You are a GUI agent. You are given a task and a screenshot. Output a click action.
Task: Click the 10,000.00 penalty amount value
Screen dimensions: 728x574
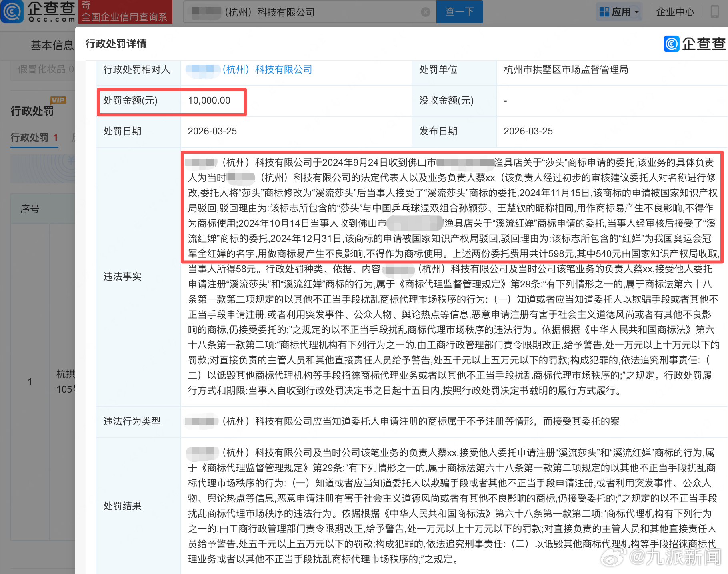click(x=209, y=100)
